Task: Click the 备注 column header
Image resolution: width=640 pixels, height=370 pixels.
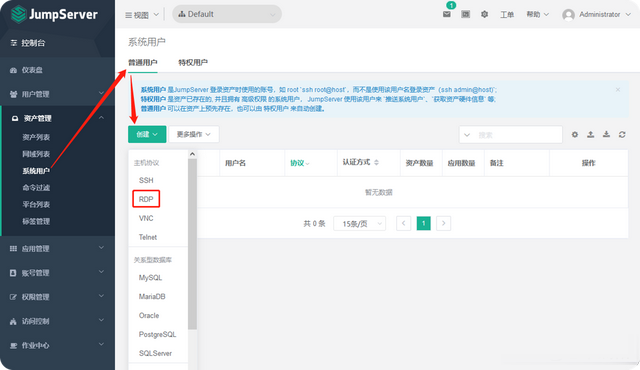Action: 496,163
